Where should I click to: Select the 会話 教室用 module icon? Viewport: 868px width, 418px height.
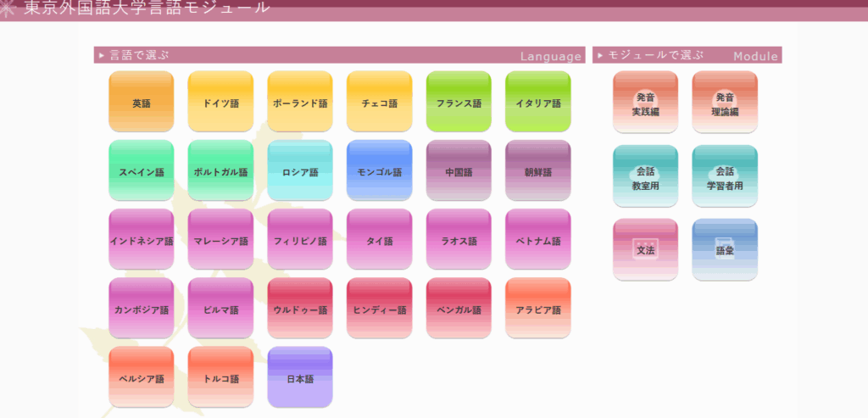(x=645, y=176)
